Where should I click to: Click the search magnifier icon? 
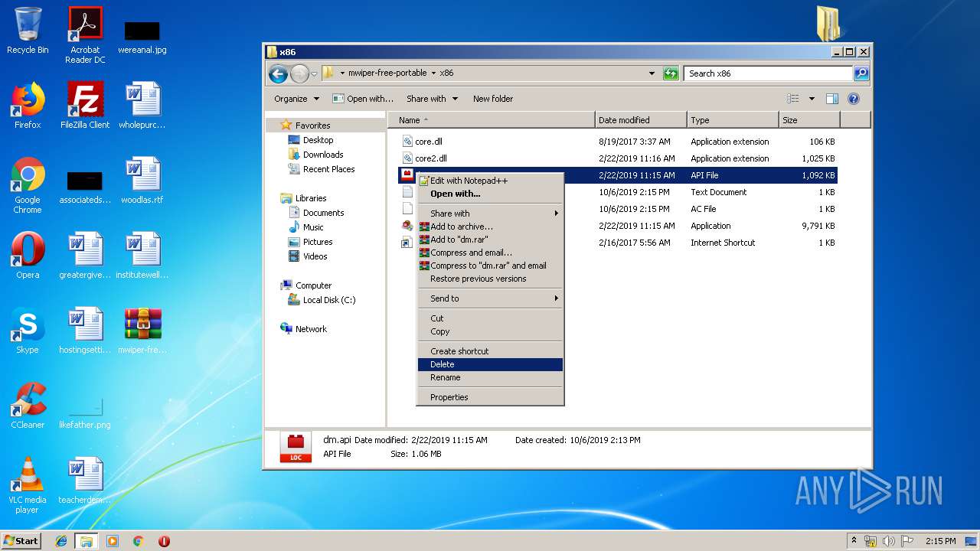[x=861, y=73]
